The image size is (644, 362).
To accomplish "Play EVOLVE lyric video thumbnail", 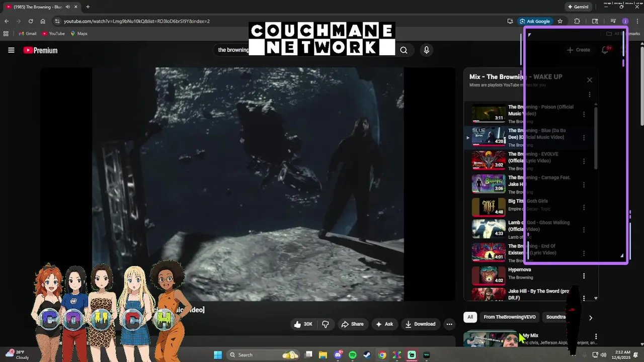I will click(489, 161).
